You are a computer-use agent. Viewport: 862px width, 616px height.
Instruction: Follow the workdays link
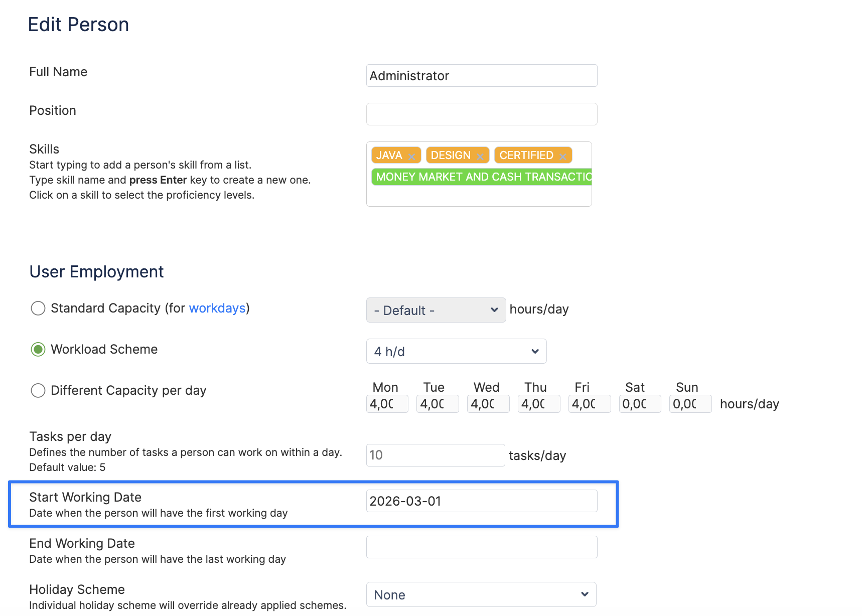coord(217,308)
